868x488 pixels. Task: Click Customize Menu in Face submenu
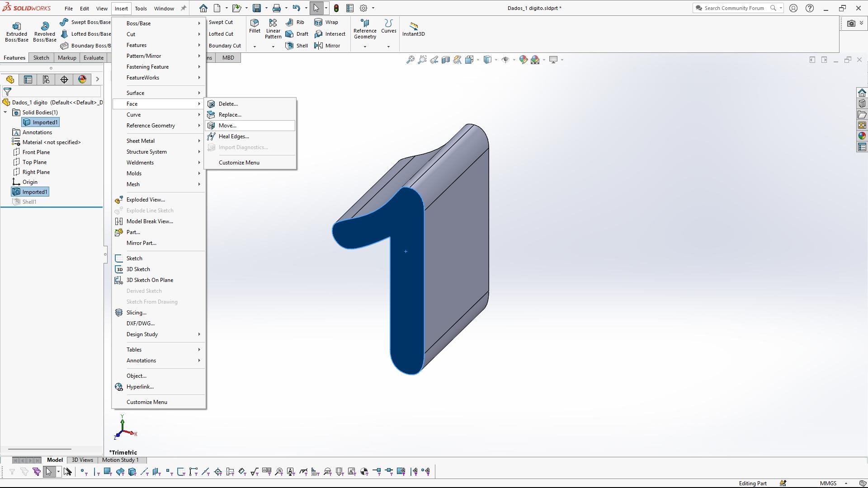pos(250,163)
